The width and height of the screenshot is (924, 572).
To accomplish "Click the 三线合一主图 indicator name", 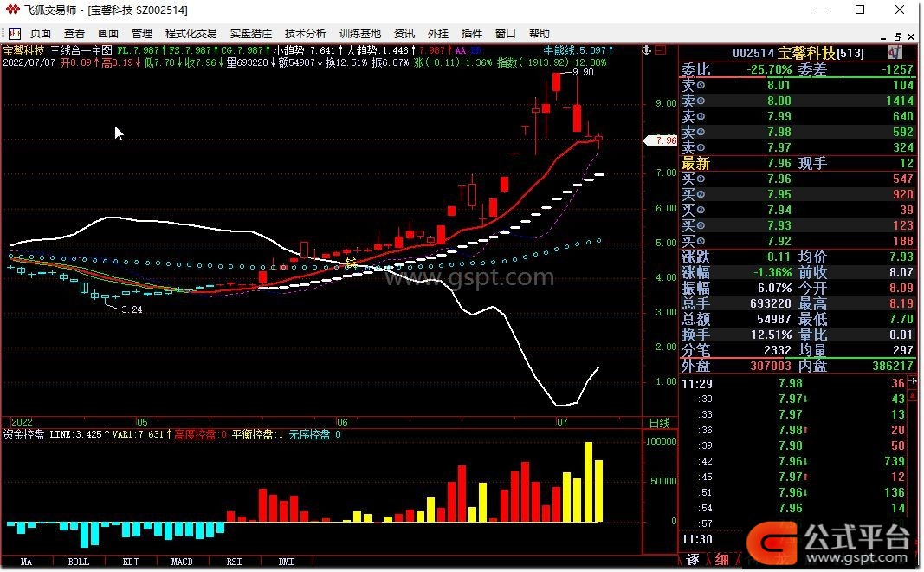I will (x=81, y=51).
